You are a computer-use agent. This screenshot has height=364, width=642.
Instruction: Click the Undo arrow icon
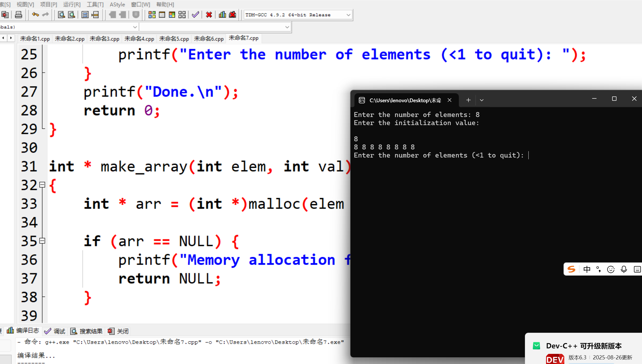click(35, 15)
